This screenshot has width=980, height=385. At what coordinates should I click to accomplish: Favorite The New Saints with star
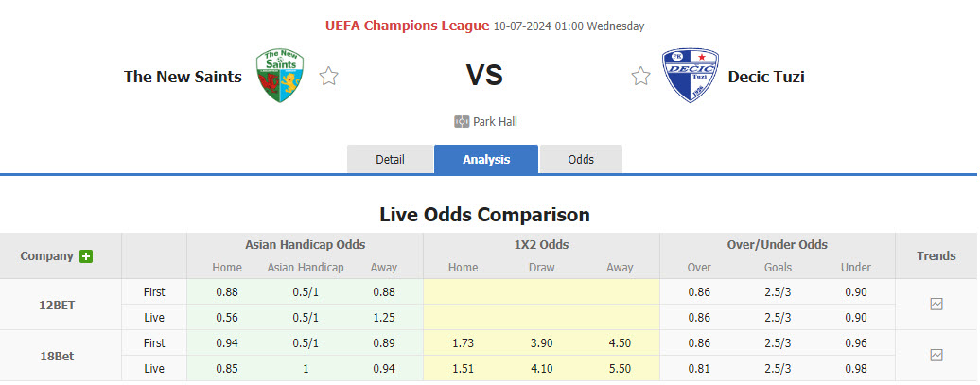coord(328,77)
